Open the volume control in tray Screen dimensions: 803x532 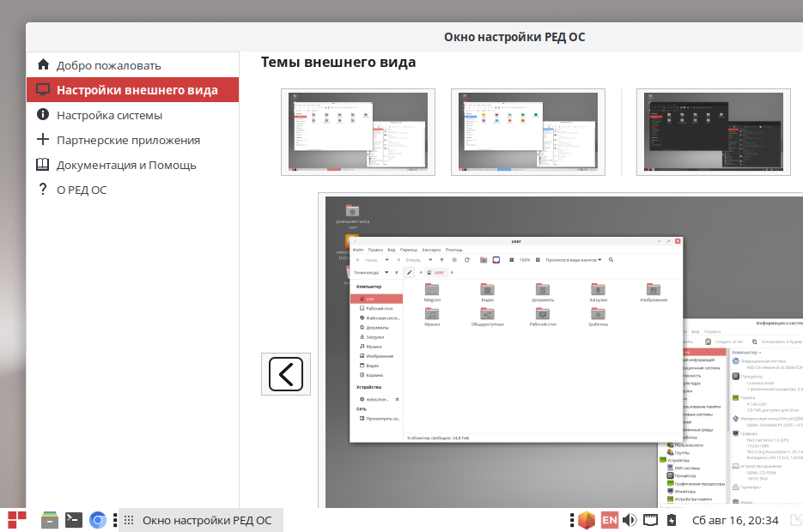point(630,520)
